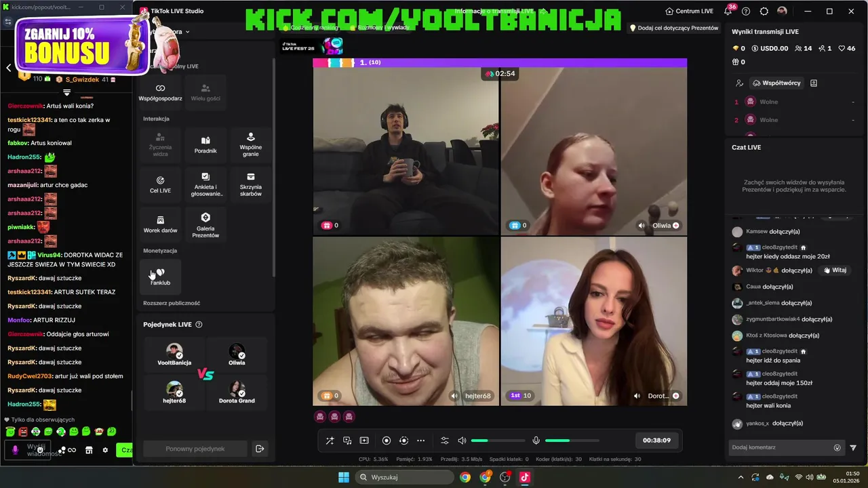Open the emoji picker in comment box

pyautogui.click(x=837, y=447)
